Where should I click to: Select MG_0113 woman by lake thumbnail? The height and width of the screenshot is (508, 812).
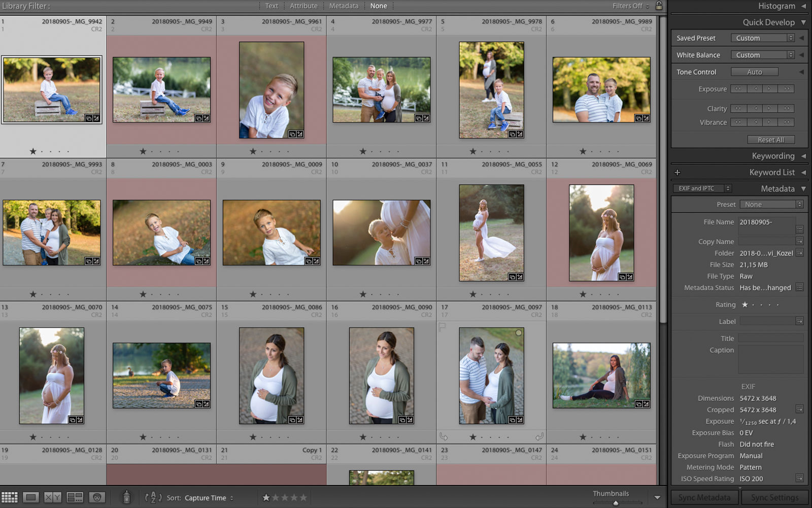pyautogui.click(x=601, y=375)
